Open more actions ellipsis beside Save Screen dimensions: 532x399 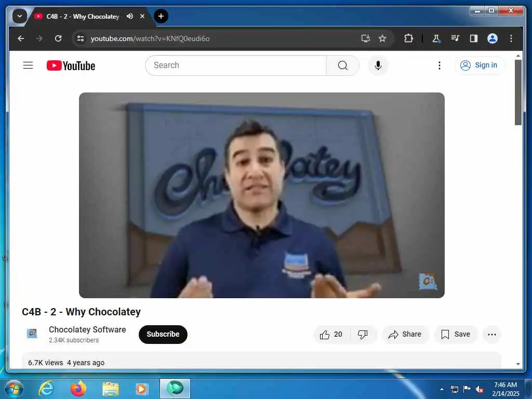491,334
